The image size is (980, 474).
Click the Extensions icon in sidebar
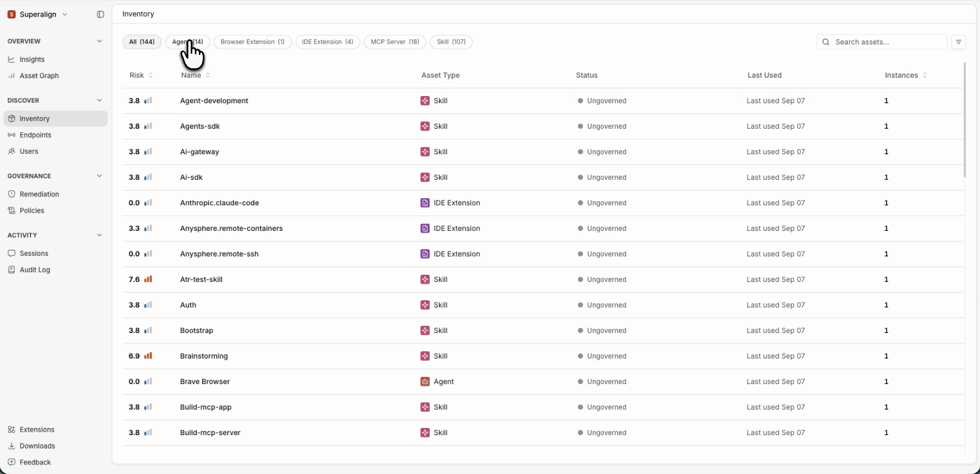(x=11, y=430)
